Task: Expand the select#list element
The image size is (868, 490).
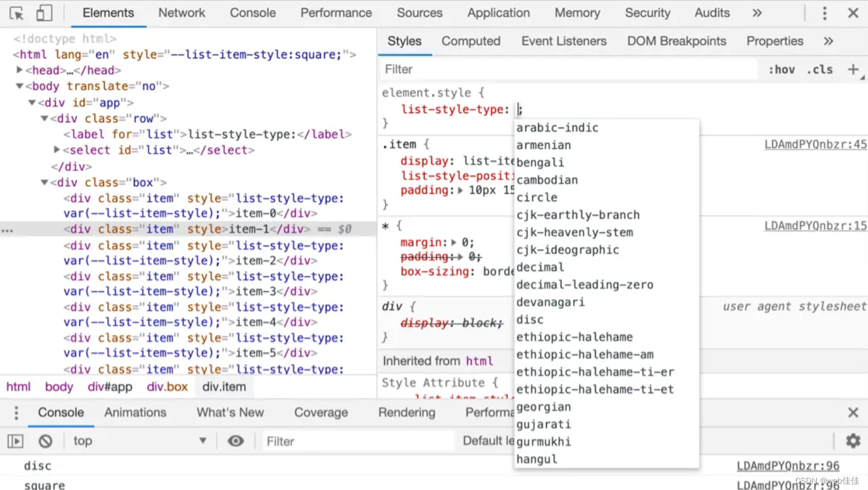Action: point(56,150)
